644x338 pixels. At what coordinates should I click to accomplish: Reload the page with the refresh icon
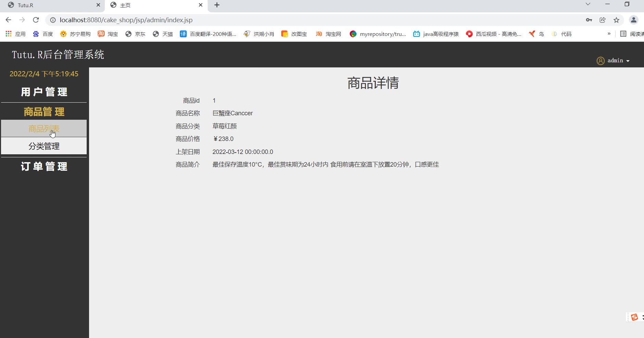coord(36,20)
